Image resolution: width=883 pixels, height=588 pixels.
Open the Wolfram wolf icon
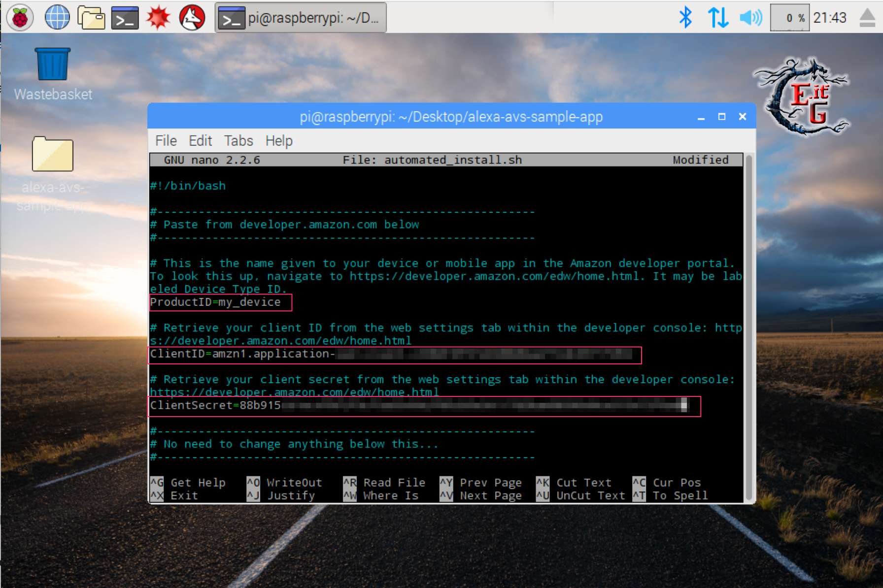[192, 18]
